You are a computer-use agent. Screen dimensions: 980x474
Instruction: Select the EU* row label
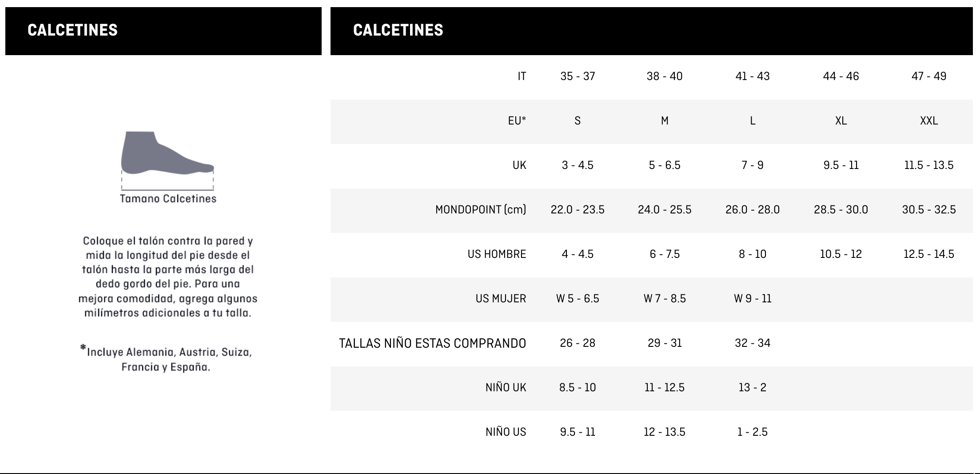pos(517,121)
